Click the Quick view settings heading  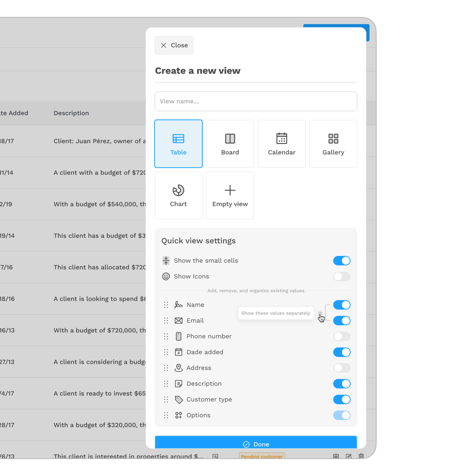tap(198, 241)
